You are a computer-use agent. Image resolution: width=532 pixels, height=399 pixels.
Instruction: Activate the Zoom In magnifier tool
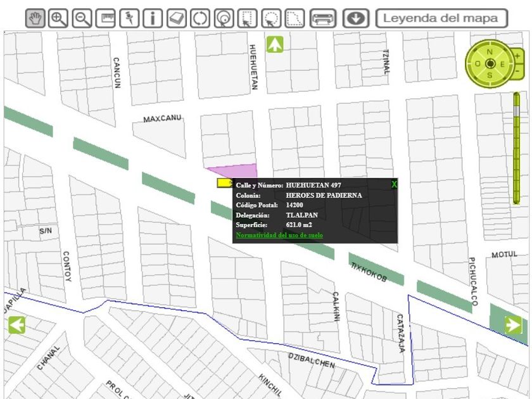coord(59,18)
